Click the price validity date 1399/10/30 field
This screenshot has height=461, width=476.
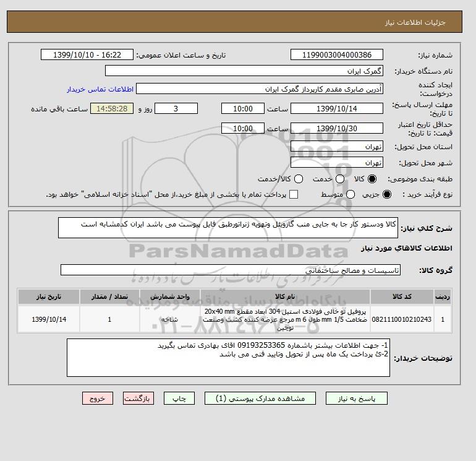(337, 128)
